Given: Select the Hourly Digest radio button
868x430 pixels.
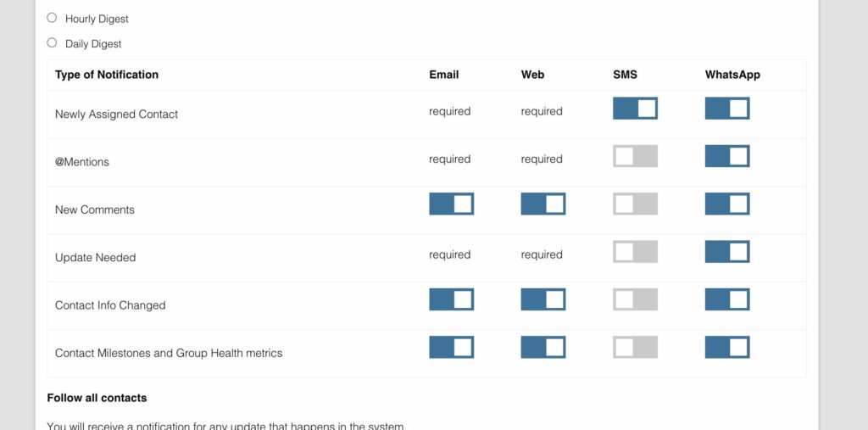Looking at the screenshot, I should click(x=52, y=18).
